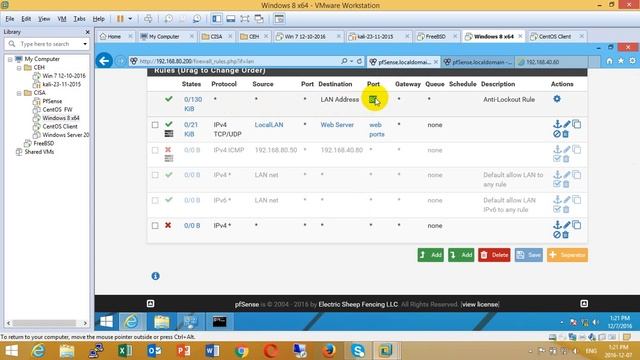Open VMware snapshot manager icon
Screen dimensions: 640x360
pyautogui.click(x=197, y=19)
